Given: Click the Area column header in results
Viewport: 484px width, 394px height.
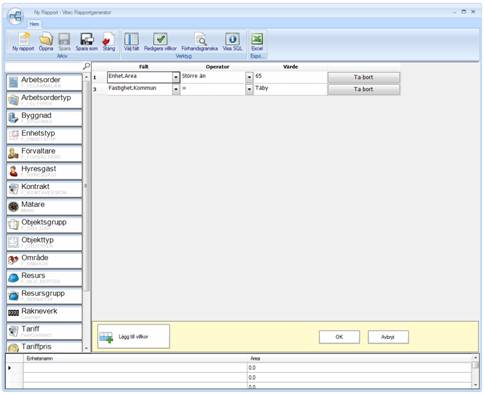Looking at the screenshot, I should [360, 358].
